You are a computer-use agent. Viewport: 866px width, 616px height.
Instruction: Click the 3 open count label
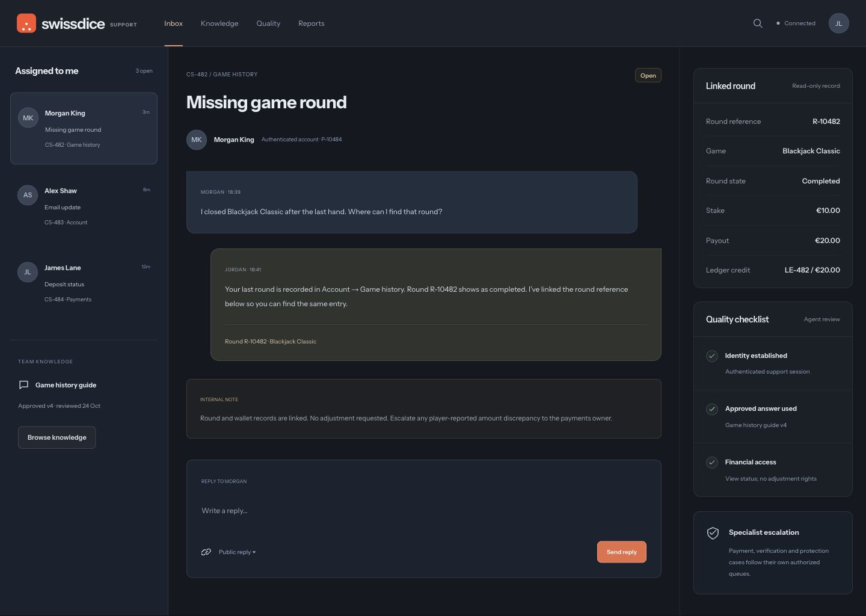(144, 71)
